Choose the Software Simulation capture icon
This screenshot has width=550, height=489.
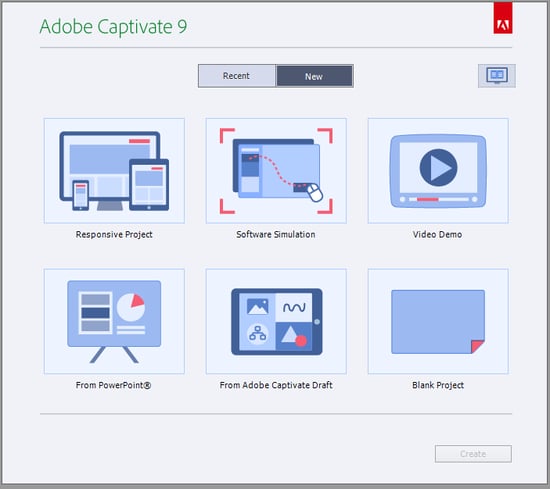[x=276, y=171]
